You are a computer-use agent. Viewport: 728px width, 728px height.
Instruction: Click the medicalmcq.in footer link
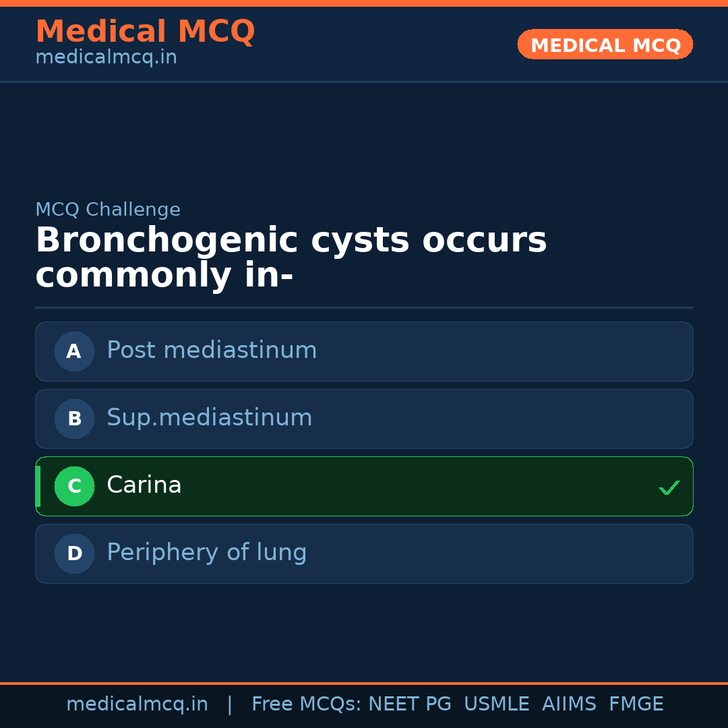138,704
